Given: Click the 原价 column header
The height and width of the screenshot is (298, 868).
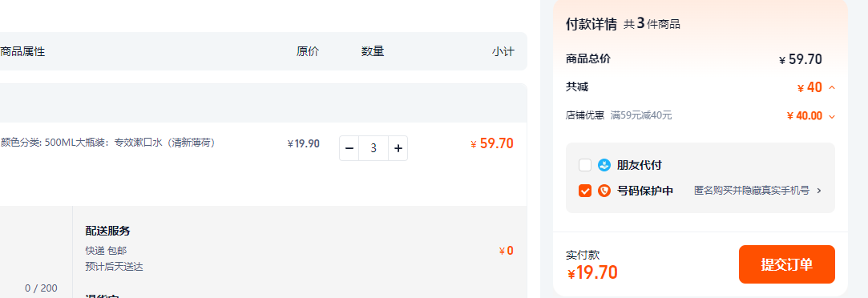Looking at the screenshot, I should 308,51.
